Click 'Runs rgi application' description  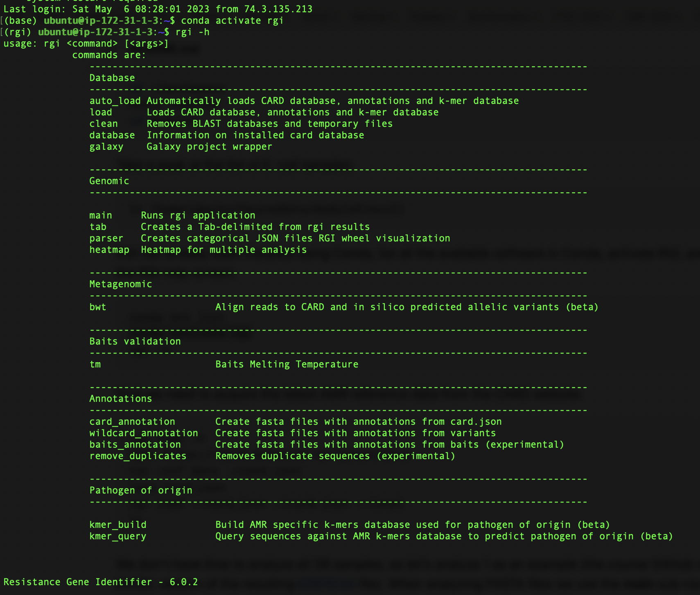(198, 215)
